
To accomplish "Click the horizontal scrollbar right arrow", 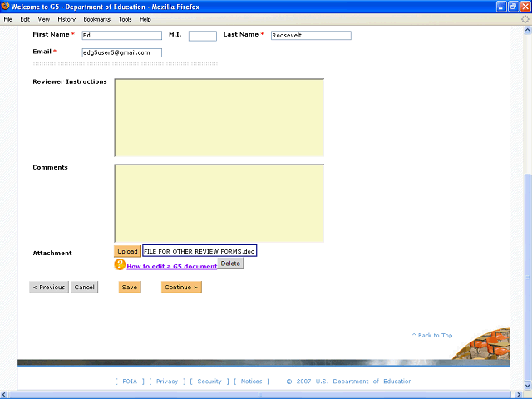I will tap(519, 395).
